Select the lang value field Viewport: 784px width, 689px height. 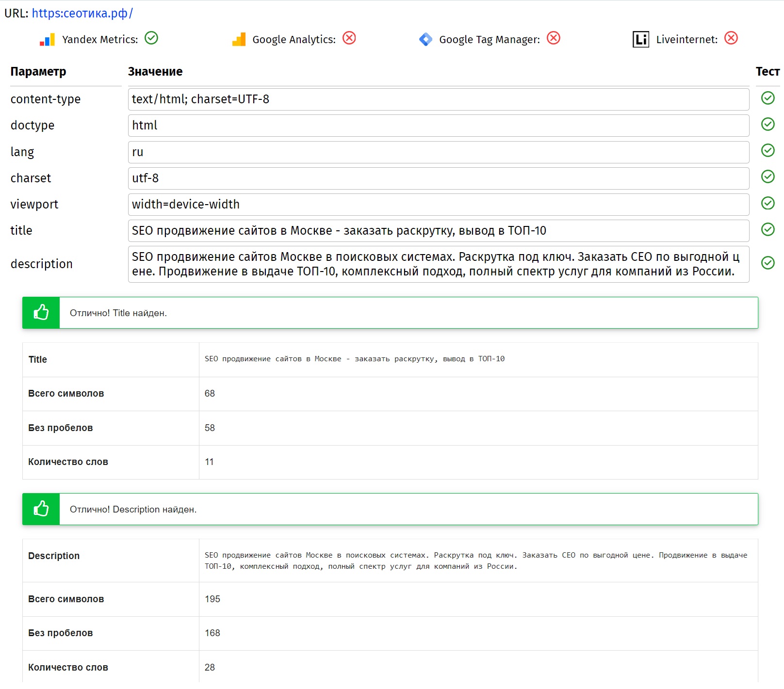click(438, 152)
